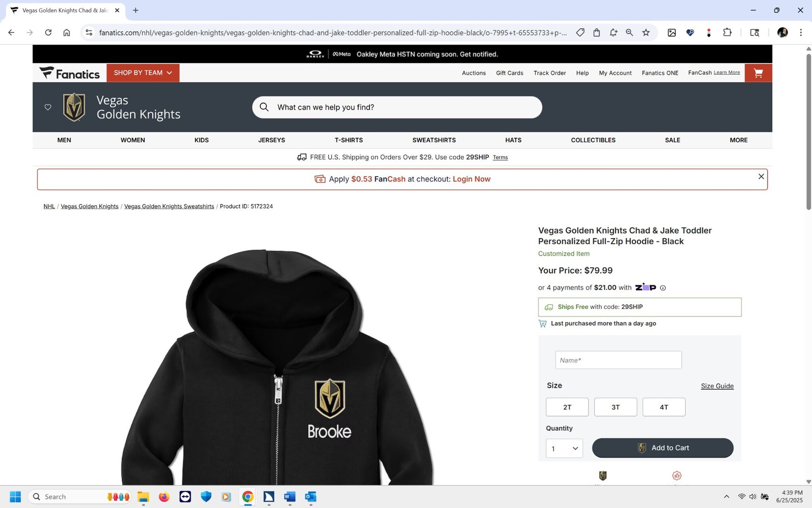This screenshot has height=508, width=812.
Task: Open the MEN category menu
Action: tap(64, 140)
